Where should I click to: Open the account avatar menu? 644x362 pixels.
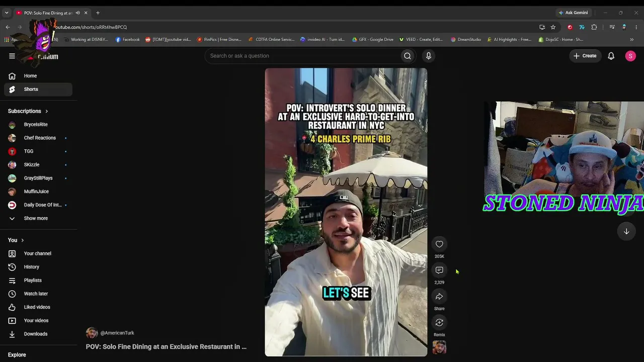(x=630, y=56)
